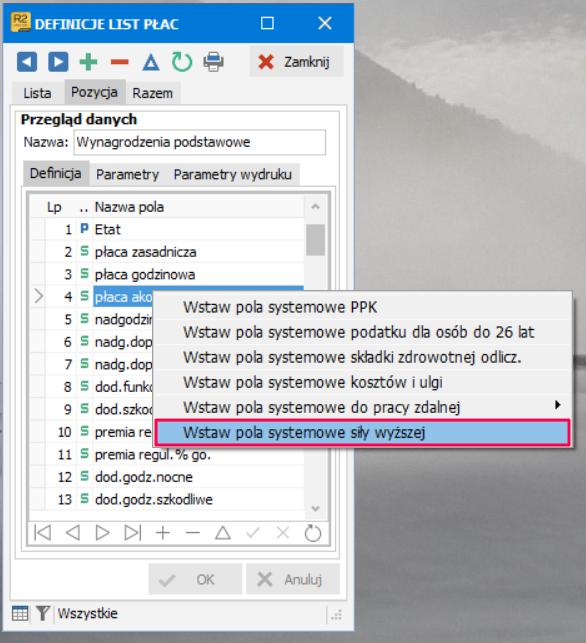Cancel edit with navigator X icon

(283, 533)
